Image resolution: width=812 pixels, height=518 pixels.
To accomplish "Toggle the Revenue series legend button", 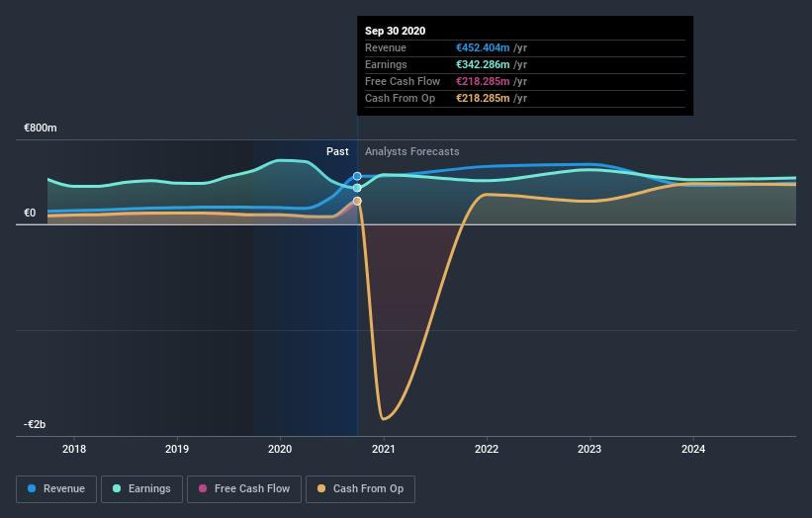I will [x=56, y=489].
